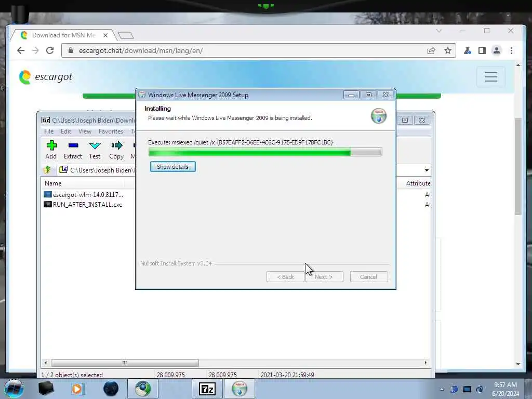The height and width of the screenshot is (399, 532).
Task: Click the Back button in setup
Action: pyautogui.click(x=285, y=277)
